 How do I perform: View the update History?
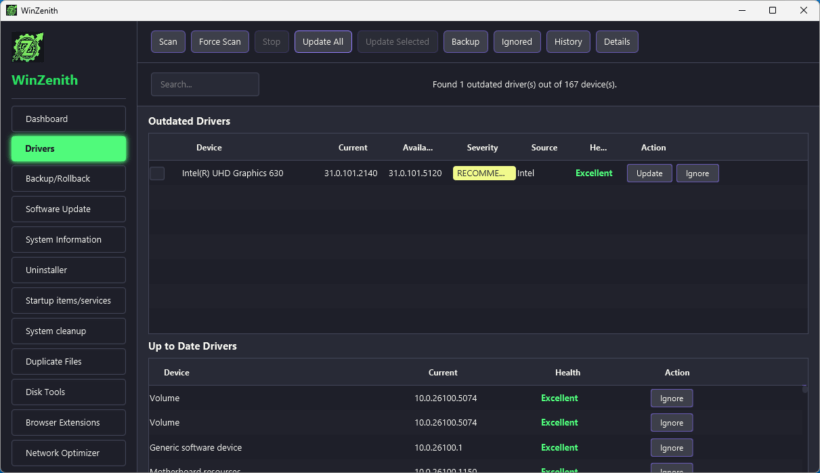tap(568, 42)
